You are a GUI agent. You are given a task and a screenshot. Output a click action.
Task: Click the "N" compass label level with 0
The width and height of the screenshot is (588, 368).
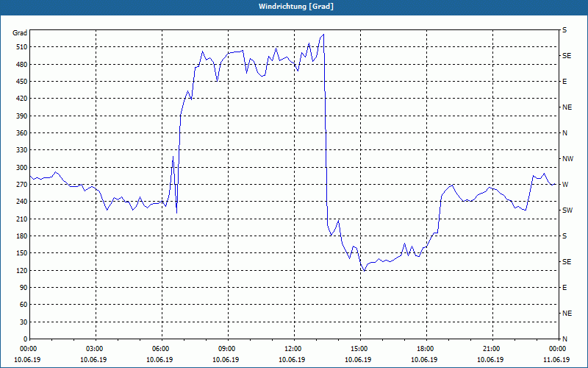coord(565,339)
